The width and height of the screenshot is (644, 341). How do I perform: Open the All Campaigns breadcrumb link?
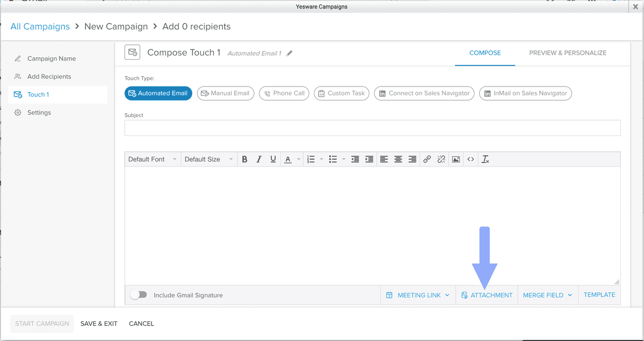coord(40,27)
